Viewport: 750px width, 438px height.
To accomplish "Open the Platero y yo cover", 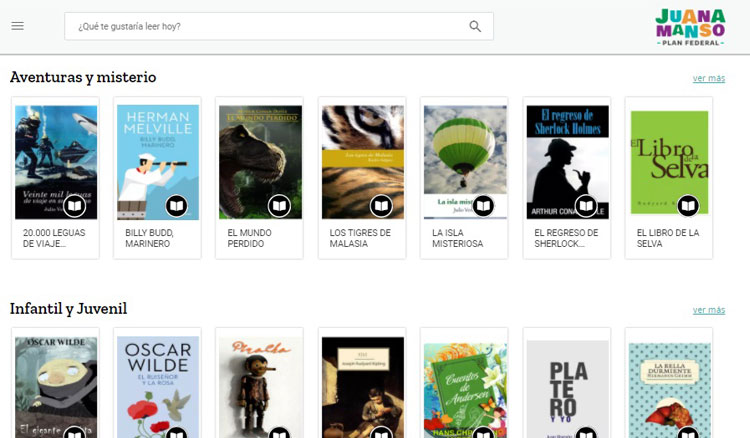I will pyautogui.click(x=567, y=389).
